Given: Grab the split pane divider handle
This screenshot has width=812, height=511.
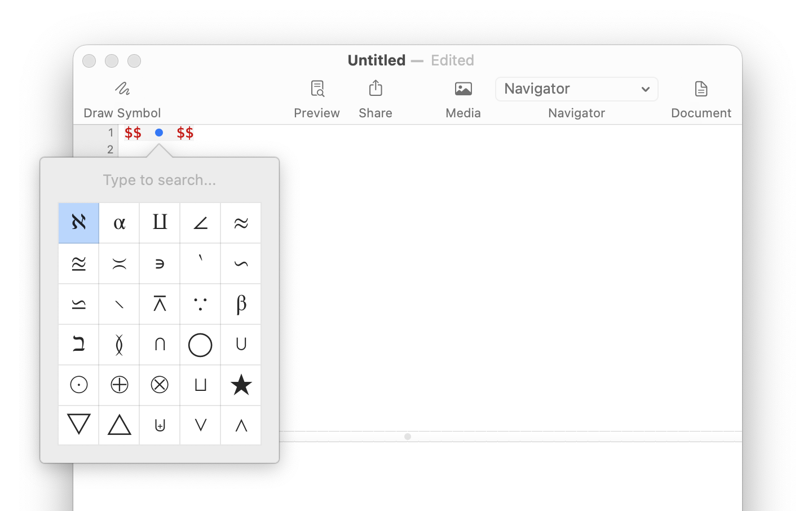Looking at the screenshot, I should [408, 437].
